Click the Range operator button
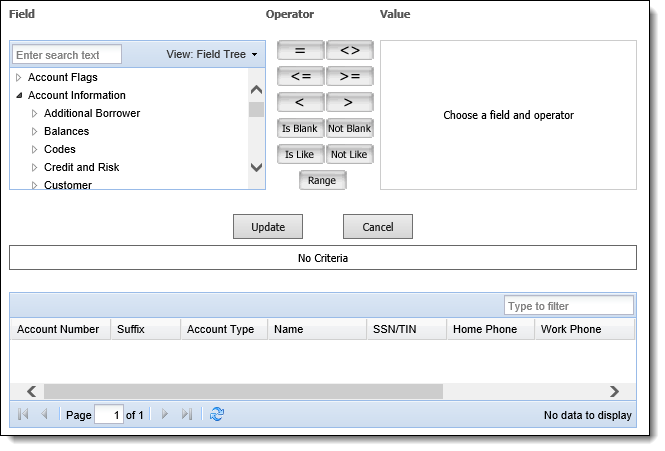The width and height of the screenshot is (665, 451). pos(322,180)
